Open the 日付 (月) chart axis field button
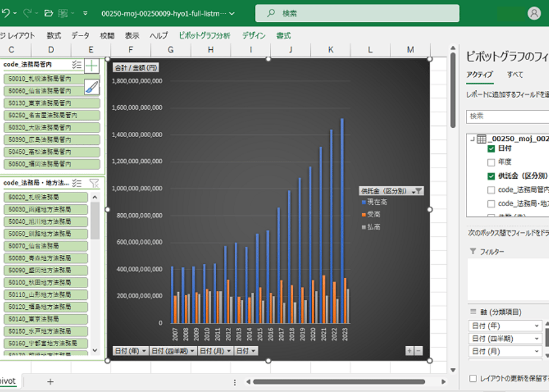Viewport: 549px width, 392px height. 215,350
